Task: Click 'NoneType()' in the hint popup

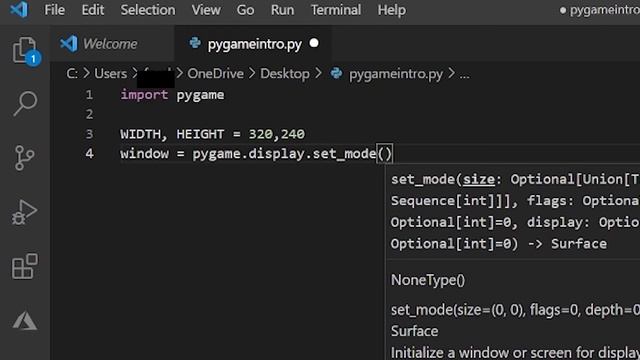Action: click(427, 280)
